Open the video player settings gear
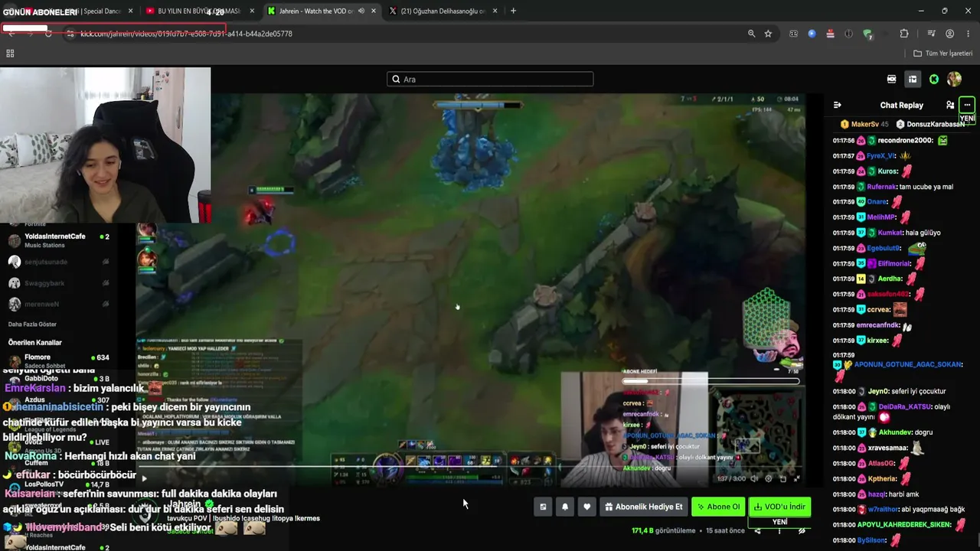This screenshot has height=551, width=980. (769, 479)
